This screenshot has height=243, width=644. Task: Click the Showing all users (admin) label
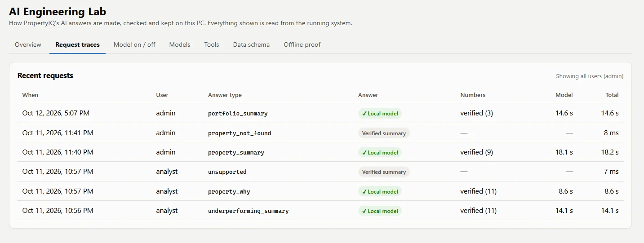coord(590,76)
